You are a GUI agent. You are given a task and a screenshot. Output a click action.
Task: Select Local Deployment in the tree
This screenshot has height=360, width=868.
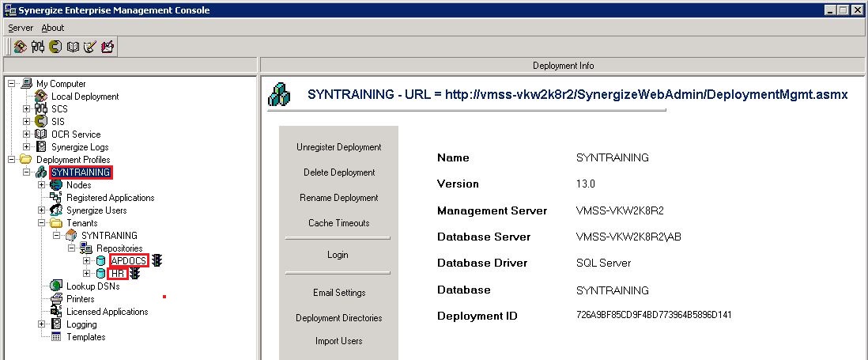click(85, 97)
